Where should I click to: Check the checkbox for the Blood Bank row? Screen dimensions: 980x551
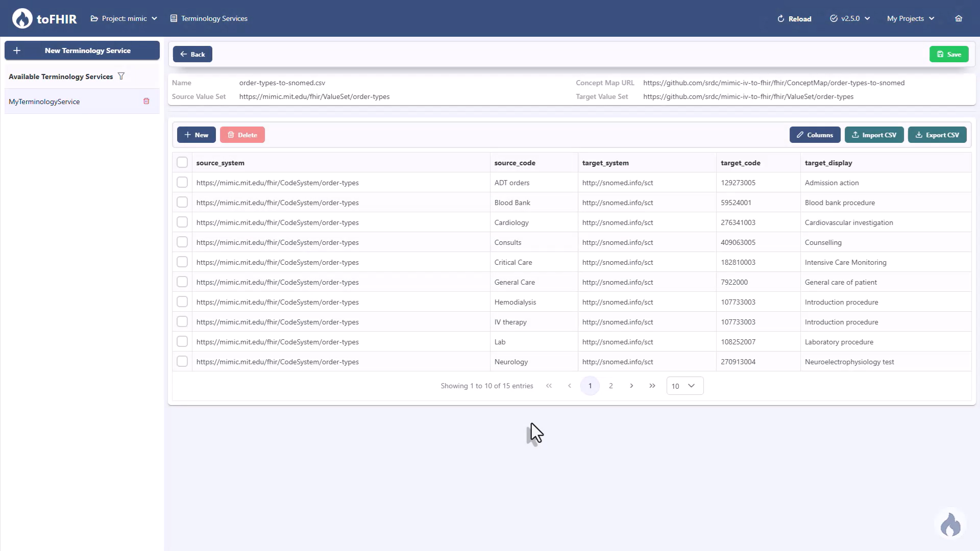[x=182, y=202]
